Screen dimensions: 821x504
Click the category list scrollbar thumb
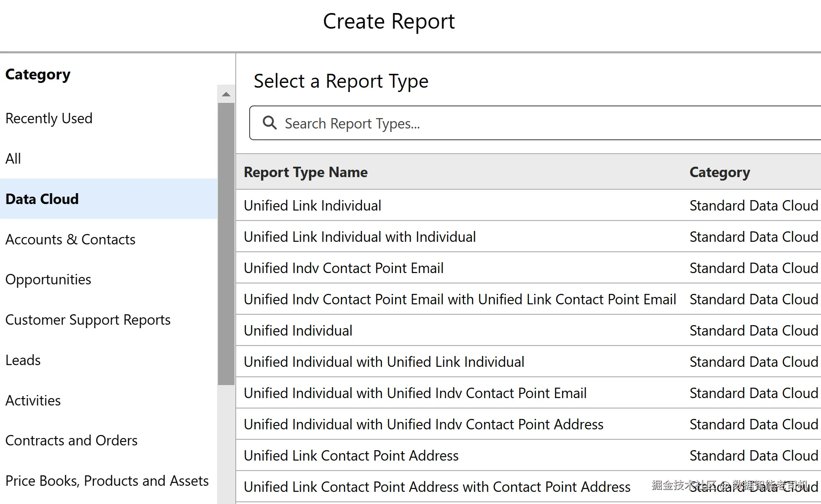[226, 243]
